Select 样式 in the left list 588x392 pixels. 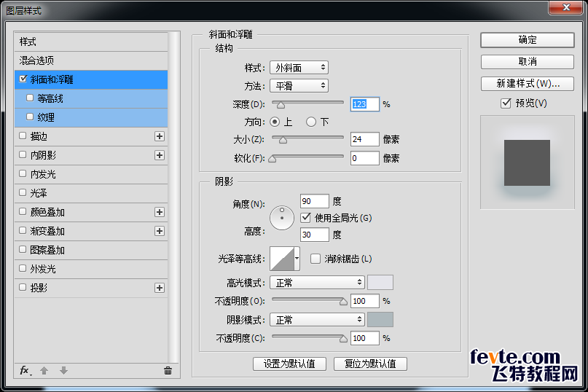pyautogui.click(x=91, y=42)
